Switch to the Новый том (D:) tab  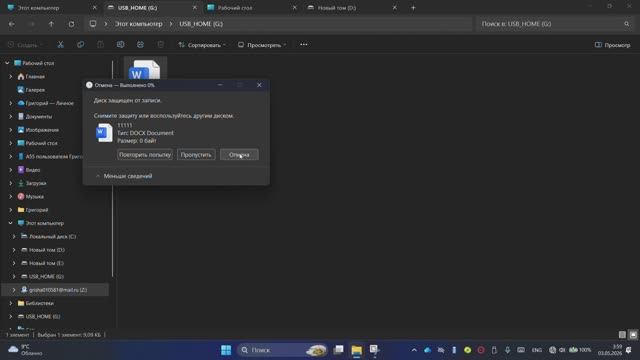[x=337, y=8]
